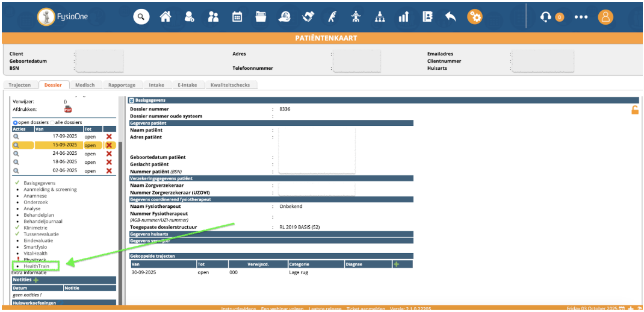
Task: Click the PDF print icon next to Afdrukken
Action: (68, 110)
